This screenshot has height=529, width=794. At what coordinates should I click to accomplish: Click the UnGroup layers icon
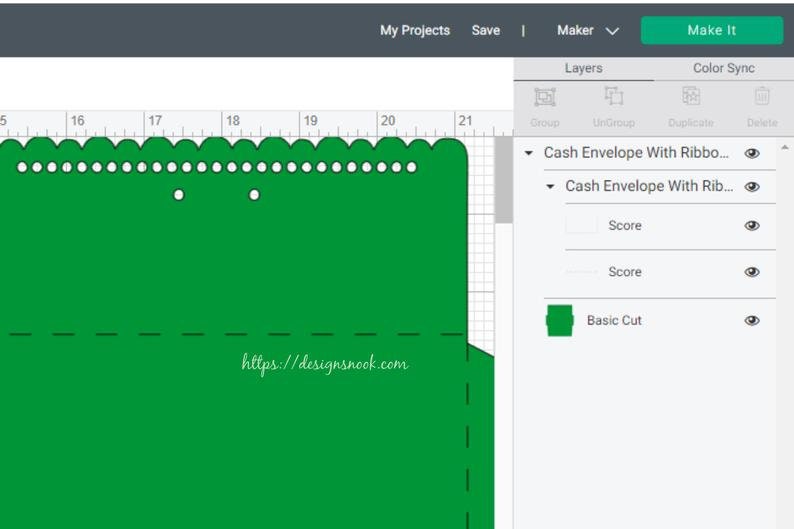[x=614, y=96]
